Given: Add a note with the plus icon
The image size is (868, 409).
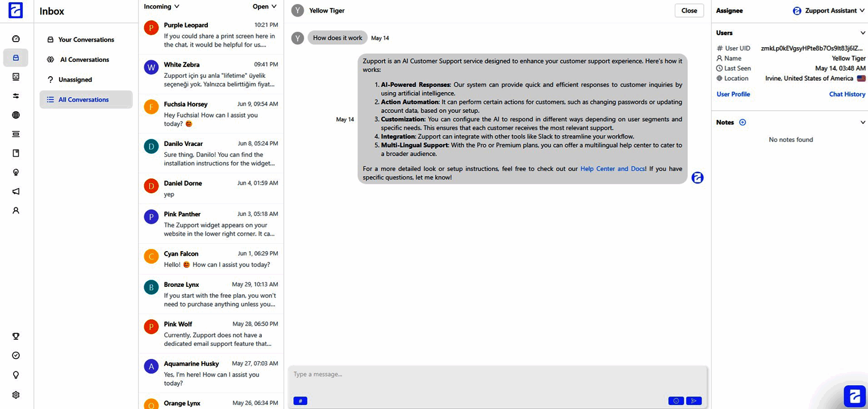Looking at the screenshot, I should pyautogui.click(x=742, y=122).
